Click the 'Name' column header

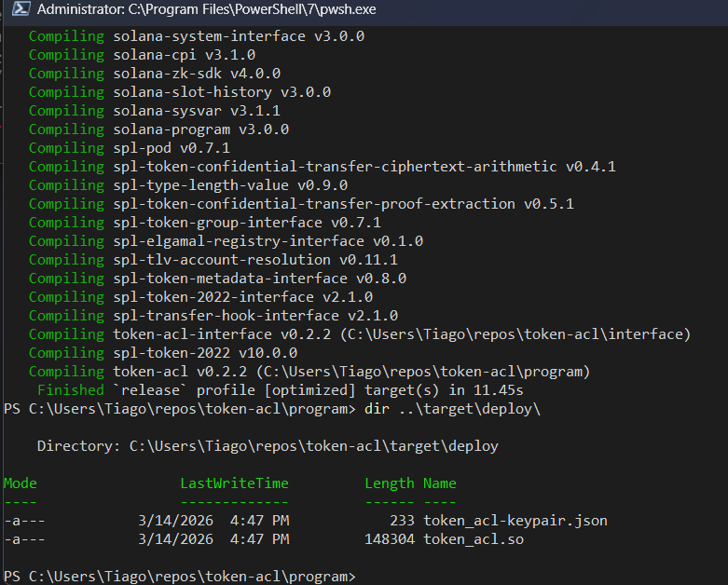[x=440, y=483]
